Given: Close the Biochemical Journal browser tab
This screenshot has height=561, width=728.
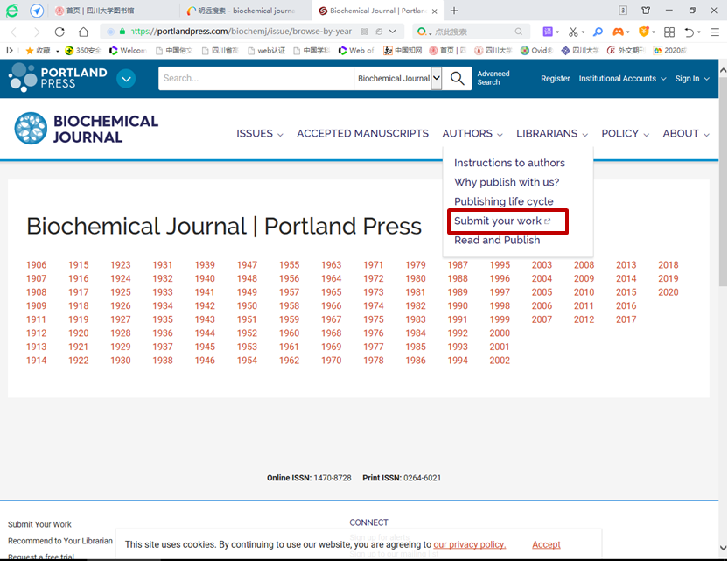Looking at the screenshot, I should (435, 11).
